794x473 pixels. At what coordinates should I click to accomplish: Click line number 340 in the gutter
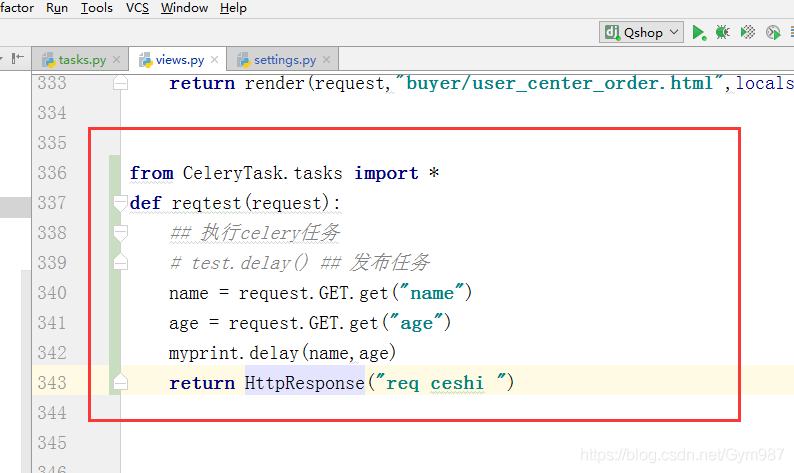pyautogui.click(x=52, y=293)
